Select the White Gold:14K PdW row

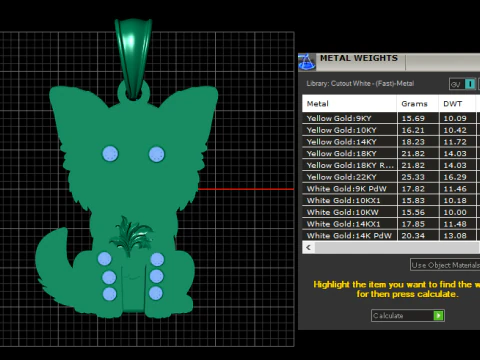click(x=391, y=235)
